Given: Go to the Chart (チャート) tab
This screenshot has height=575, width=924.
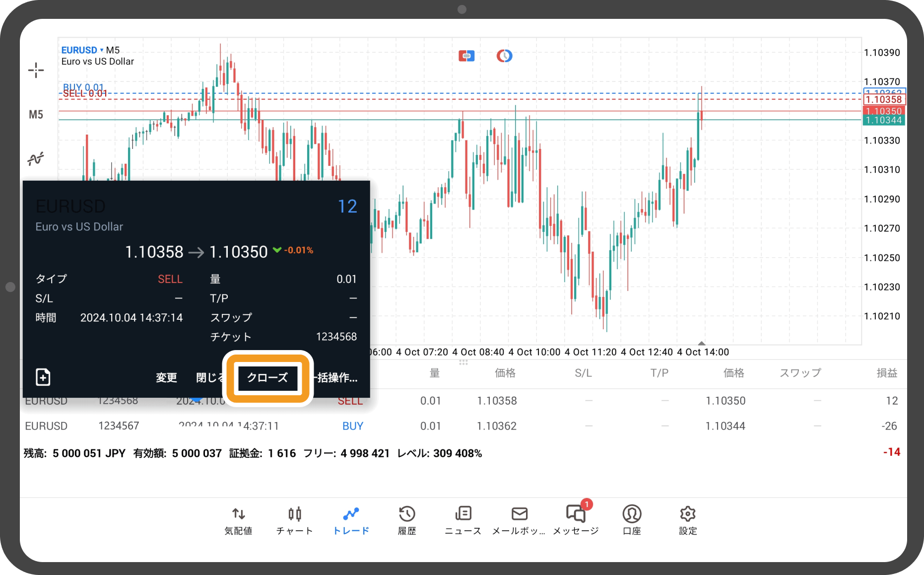Looking at the screenshot, I should pyautogui.click(x=295, y=519).
